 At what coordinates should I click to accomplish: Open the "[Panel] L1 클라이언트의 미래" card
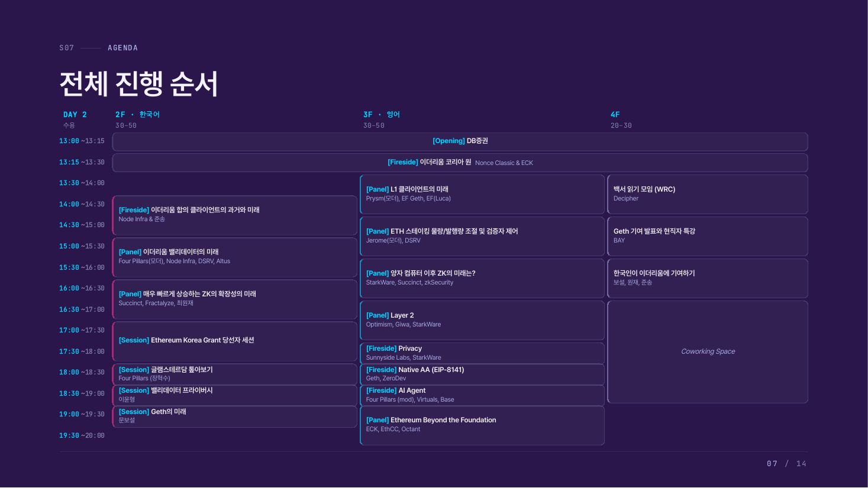[482, 194]
